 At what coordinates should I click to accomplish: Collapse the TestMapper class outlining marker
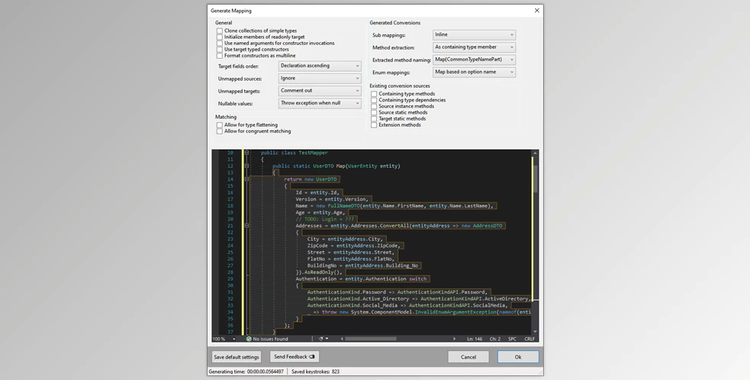pyautogui.click(x=247, y=153)
